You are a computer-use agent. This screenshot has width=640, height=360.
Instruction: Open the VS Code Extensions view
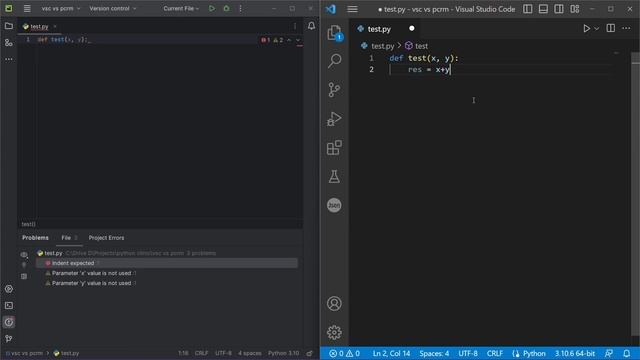point(334,148)
